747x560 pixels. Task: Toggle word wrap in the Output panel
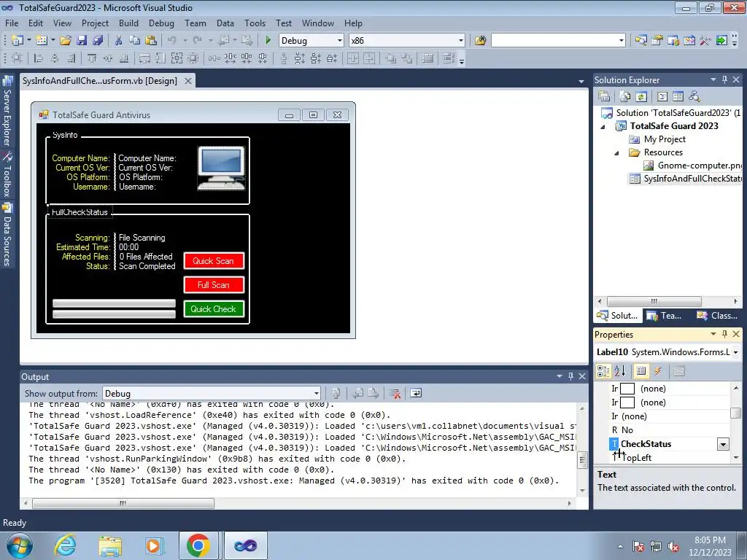416,393
